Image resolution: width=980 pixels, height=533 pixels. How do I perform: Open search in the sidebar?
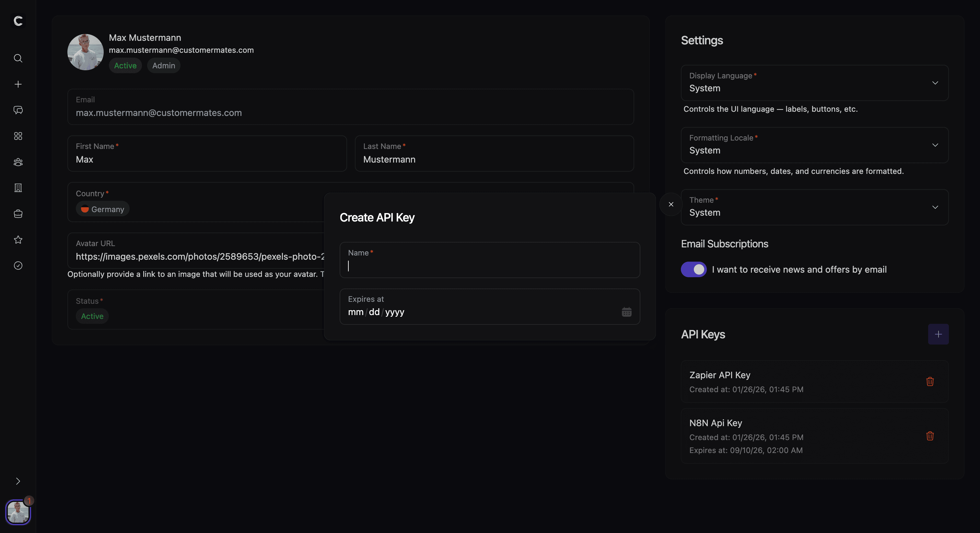pos(18,58)
